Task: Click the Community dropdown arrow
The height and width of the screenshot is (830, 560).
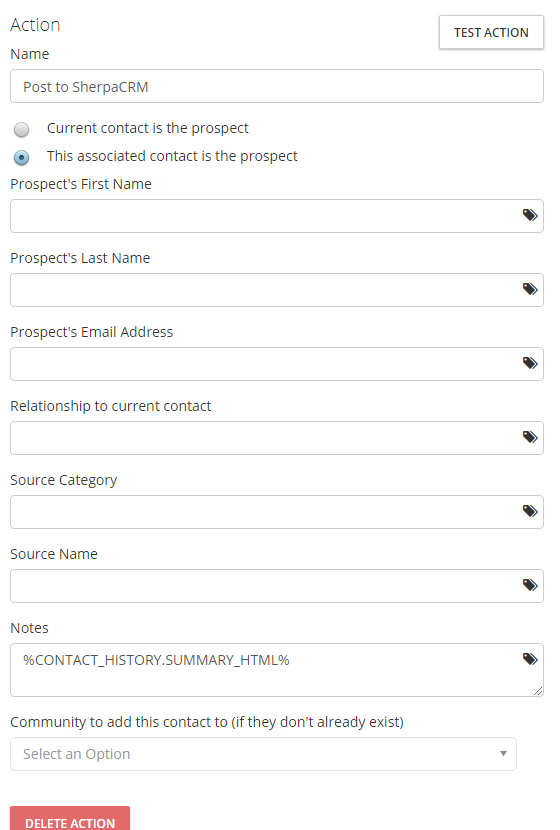Action: click(503, 754)
